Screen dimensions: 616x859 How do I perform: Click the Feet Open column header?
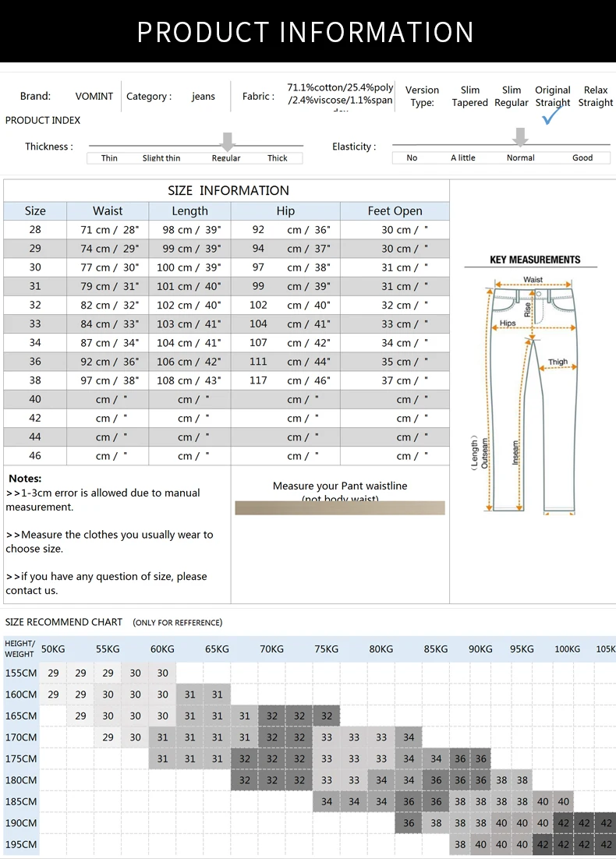395,211
